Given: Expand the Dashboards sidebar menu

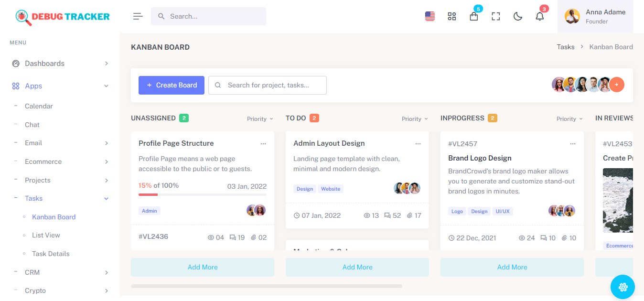Looking at the screenshot, I should point(60,64).
